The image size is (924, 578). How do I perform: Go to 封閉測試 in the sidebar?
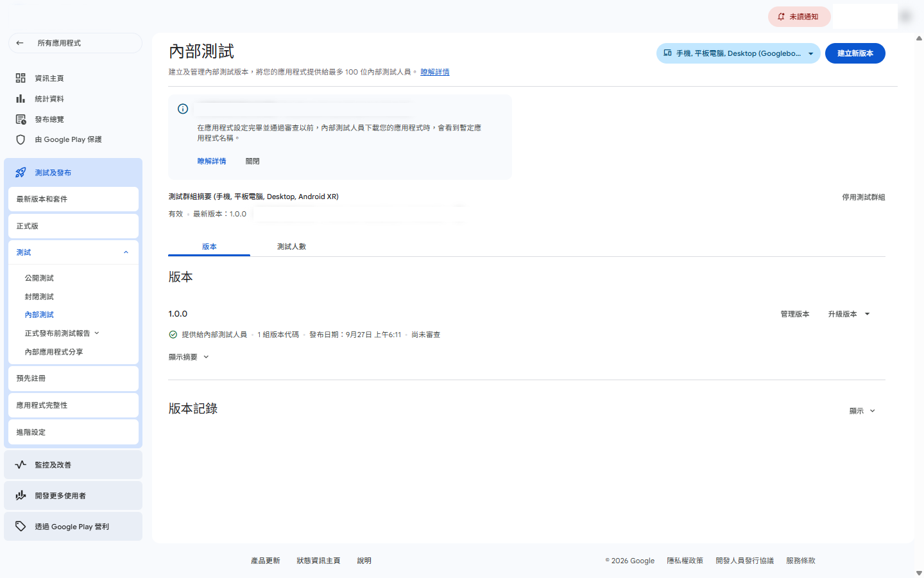tap(39, 297)
